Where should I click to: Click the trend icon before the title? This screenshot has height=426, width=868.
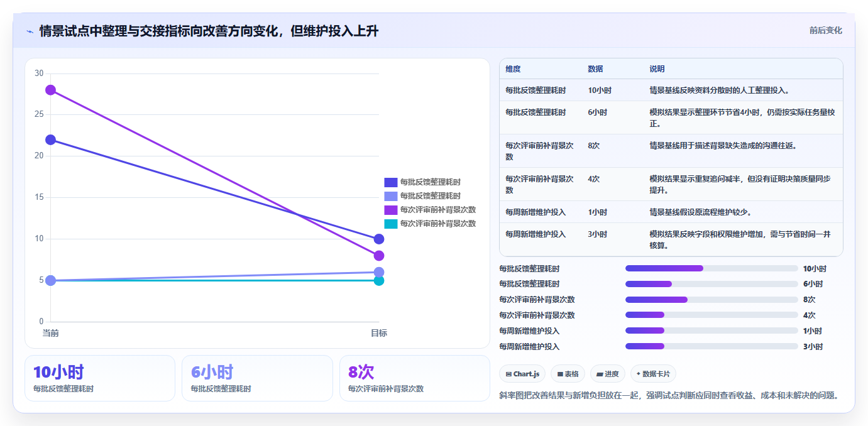30,31
